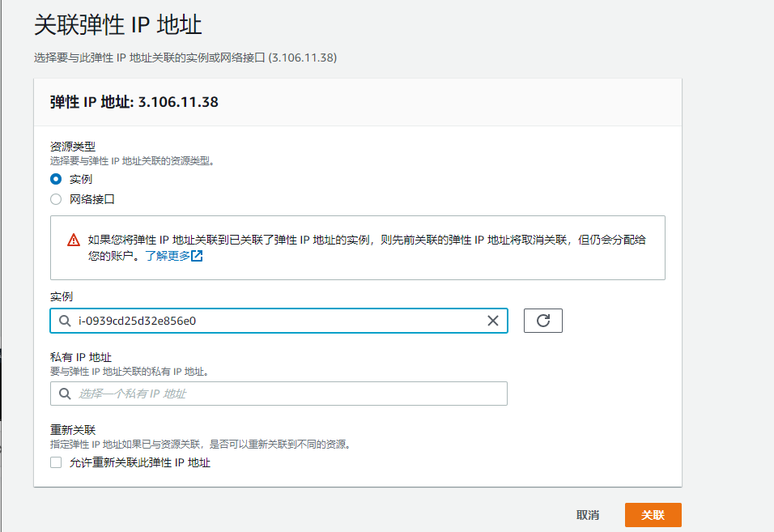The width and height of the screenshot is (774, 532).
Task: Select the 实例 resource type radio button
Action: pyautogui.click(x=56, y=179)
